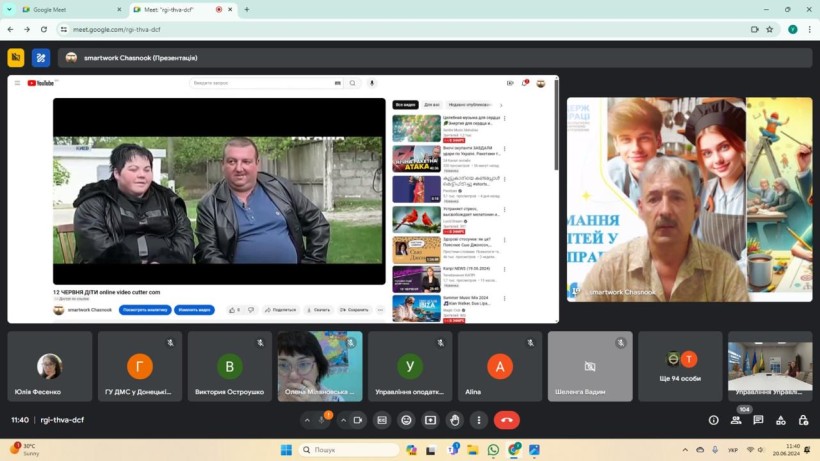The width and height of the screenshot is (820, 461).
Task: Open the emoji reactions button
Action: click(x=406, y=420)
